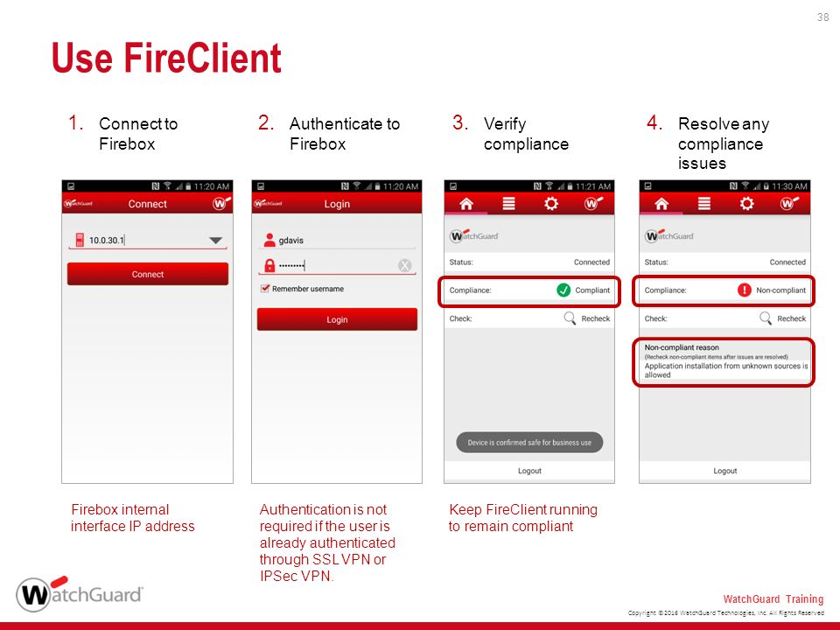Click Recheck text on the Compliant screen
The image size is (840, 630).
tap(596, 318)
